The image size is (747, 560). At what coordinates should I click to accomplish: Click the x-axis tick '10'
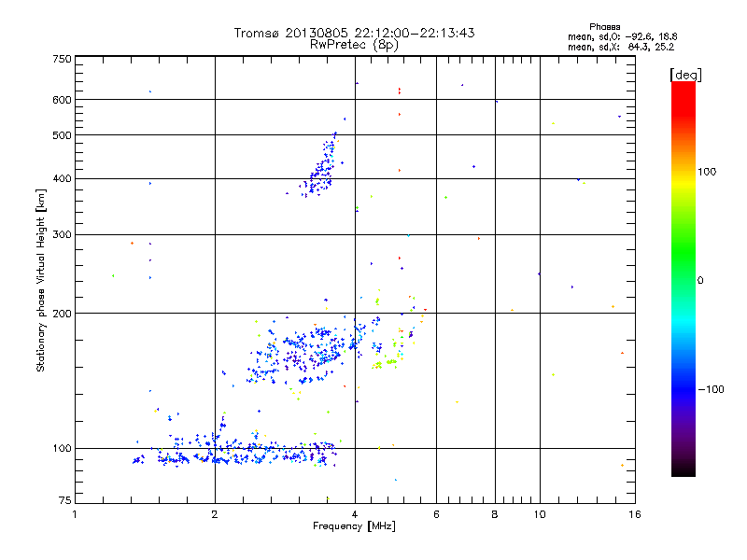[540, 514]
